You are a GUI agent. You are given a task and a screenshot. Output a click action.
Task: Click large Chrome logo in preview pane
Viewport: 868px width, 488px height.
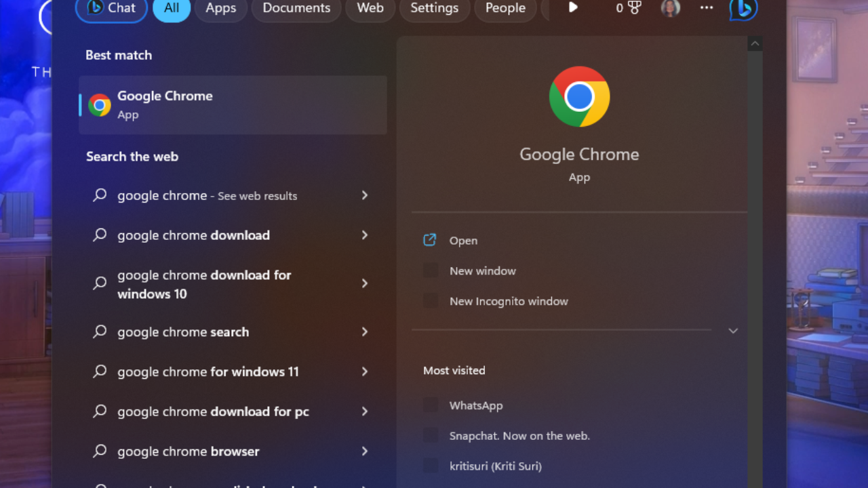click(x=579, y=96)
